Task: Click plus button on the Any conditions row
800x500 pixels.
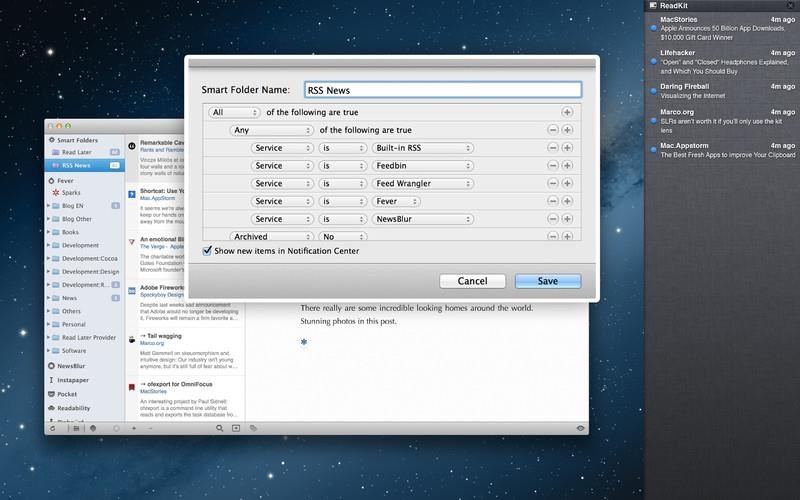Action: click(x=567, y=130)
